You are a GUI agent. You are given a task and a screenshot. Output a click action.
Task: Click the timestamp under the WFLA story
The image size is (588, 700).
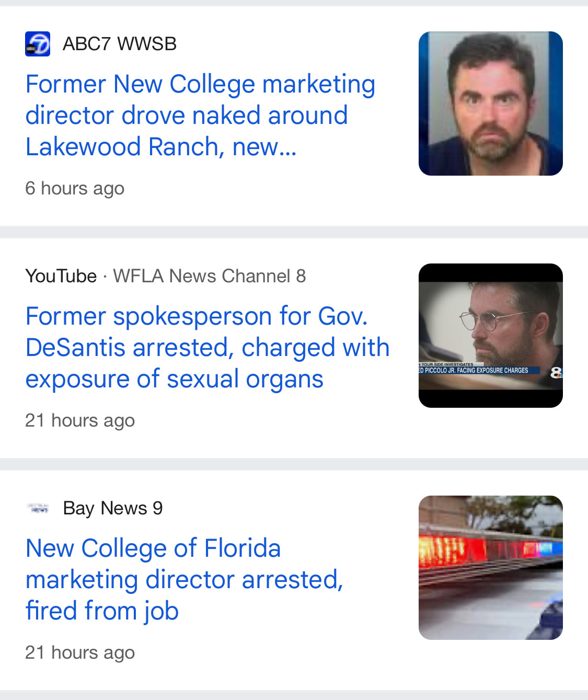click(80, 420)
